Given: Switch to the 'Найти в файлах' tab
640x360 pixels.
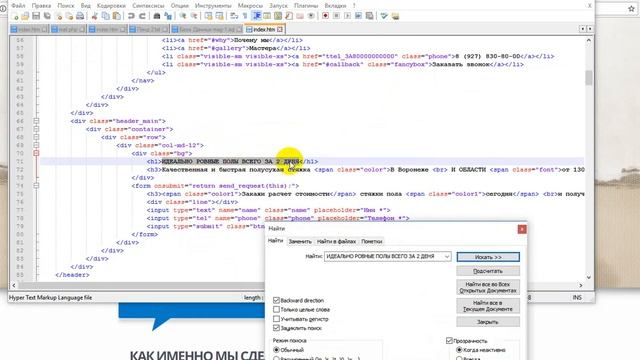Looking at the screenshot, I should (336, 241).
